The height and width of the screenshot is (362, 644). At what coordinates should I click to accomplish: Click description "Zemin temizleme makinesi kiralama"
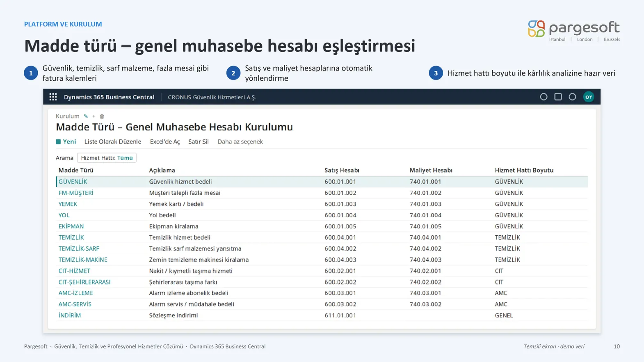199,260
